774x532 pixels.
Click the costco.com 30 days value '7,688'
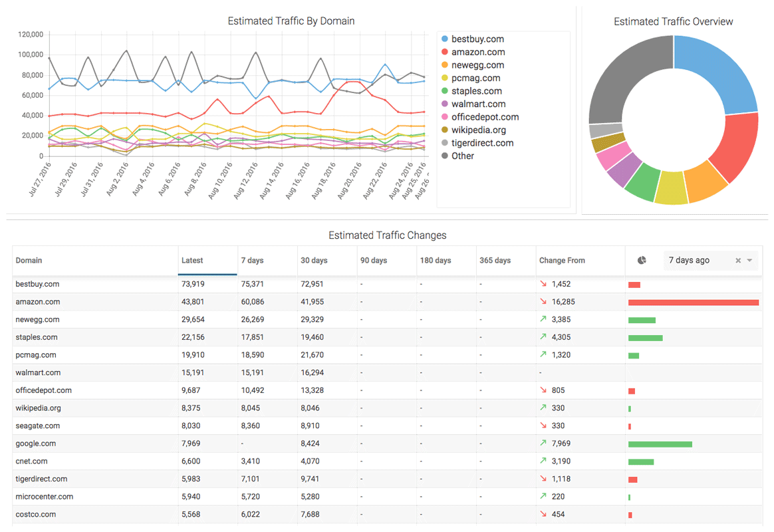click(310, 514)
